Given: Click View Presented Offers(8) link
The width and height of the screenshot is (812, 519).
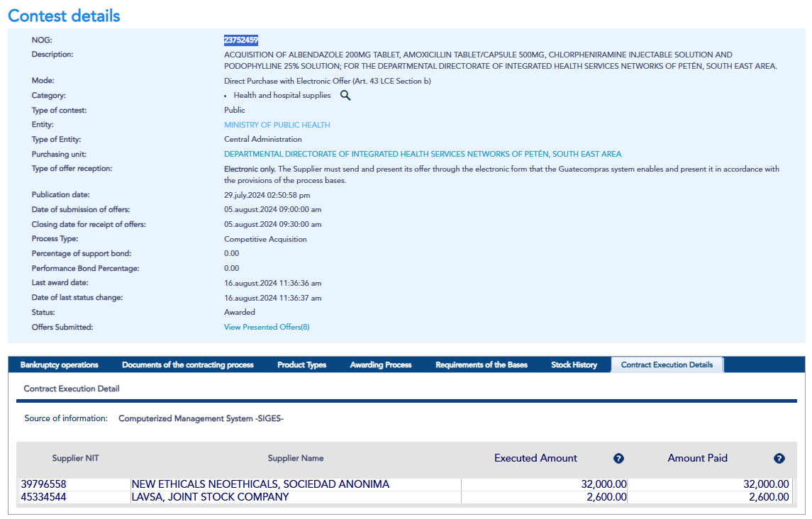Looking at the screenshot, I should pos(267,327).
